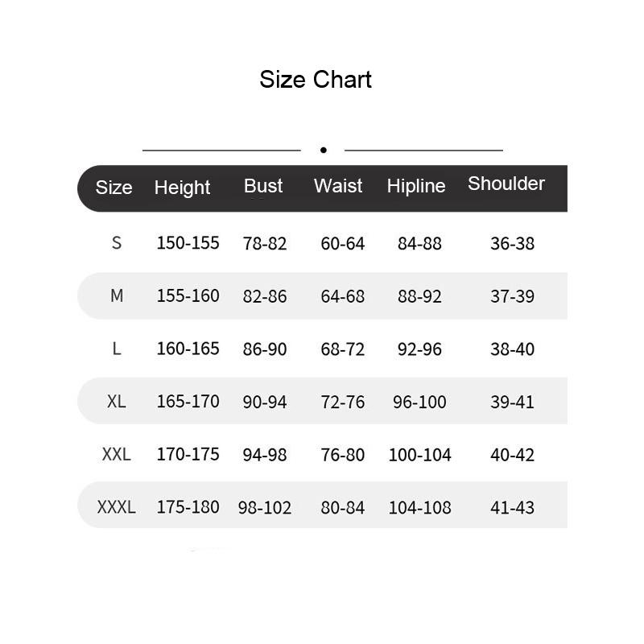Select the XL size row label
644x644 pixels.
point(117,401)
